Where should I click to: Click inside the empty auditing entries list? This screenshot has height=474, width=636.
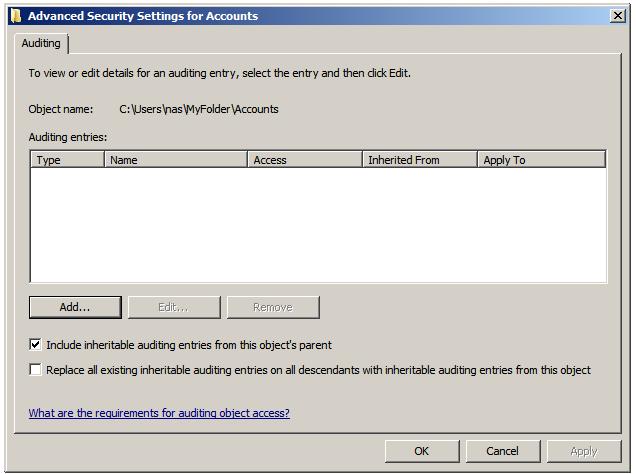(318, 225)
